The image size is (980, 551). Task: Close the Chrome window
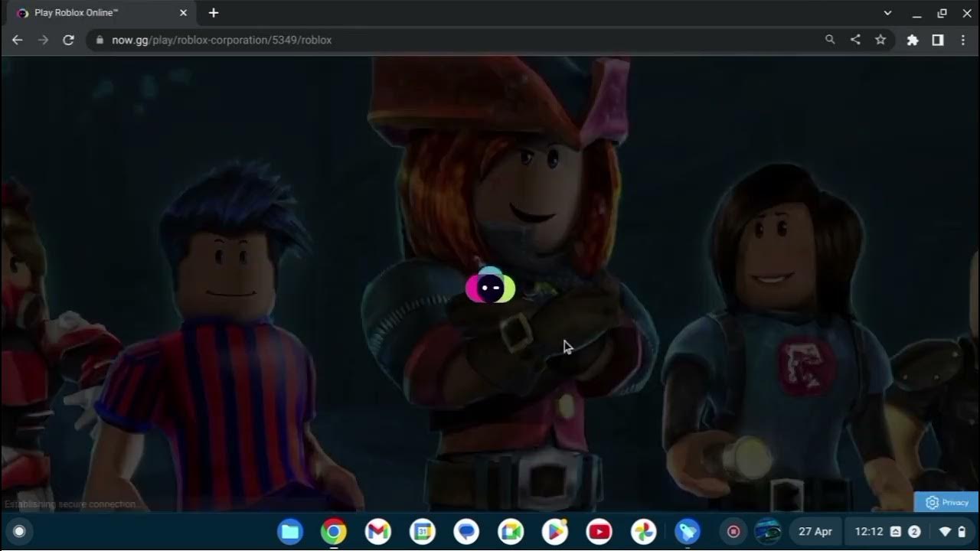pos(967,13)
